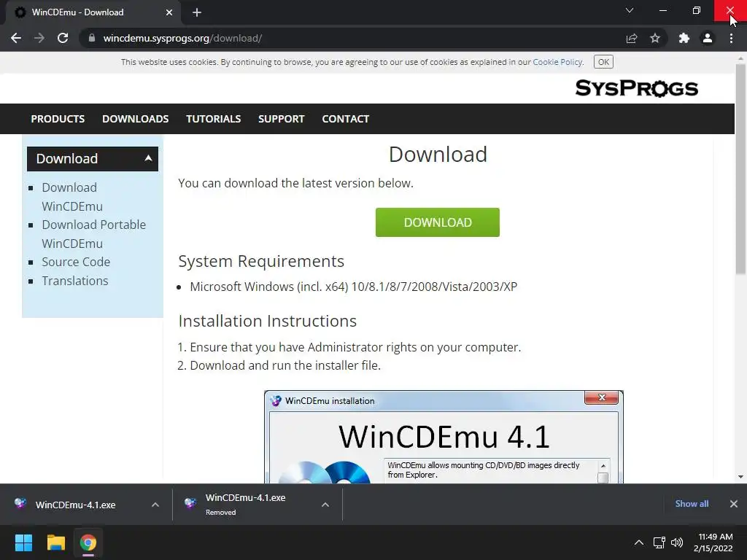The width and height of the screenshot is (747, 560).
Task: Bookmark this page with star icon
Action: pos(655,38)
